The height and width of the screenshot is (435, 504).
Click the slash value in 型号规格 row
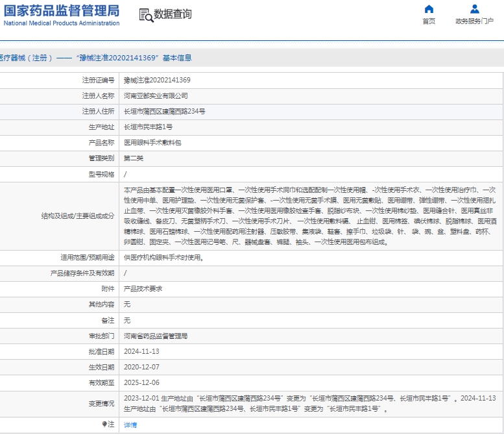(x=125, y=175)
